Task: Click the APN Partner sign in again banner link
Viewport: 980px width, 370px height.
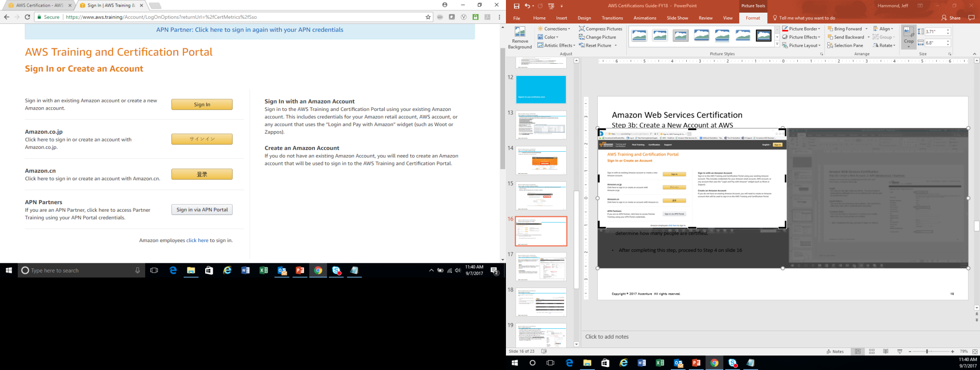Action: [250, 30]
